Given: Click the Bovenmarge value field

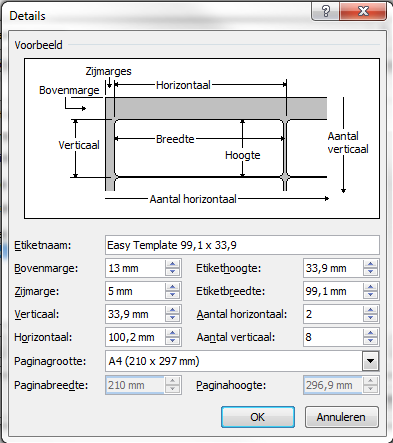Looking at the screenshot, I should coord(135,268).
